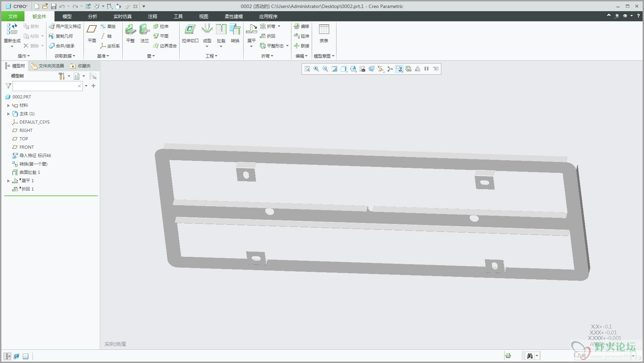Image resolution: width=644 pixels, height=363 pixels.
Task: Select the 边界混合 boundary blend tool
Action: tap(165, 46)
